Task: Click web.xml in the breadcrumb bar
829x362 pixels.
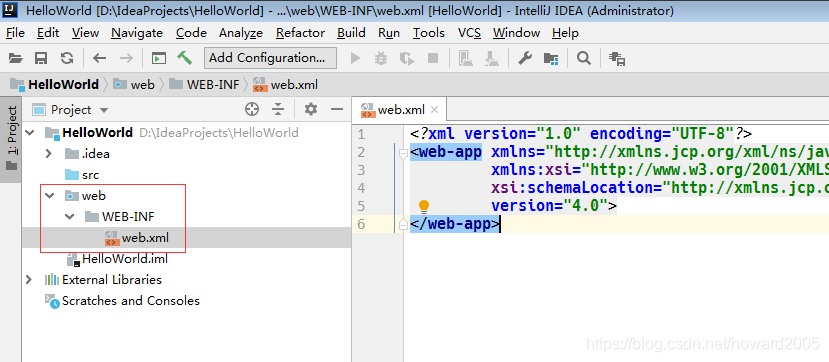Action: click(285, 85)
